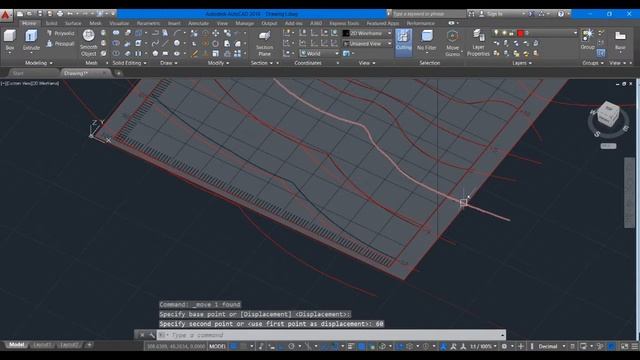Open the AutoCAD application menu logo
The height and width of the screenshot is (360, 640).
point(5,16)
